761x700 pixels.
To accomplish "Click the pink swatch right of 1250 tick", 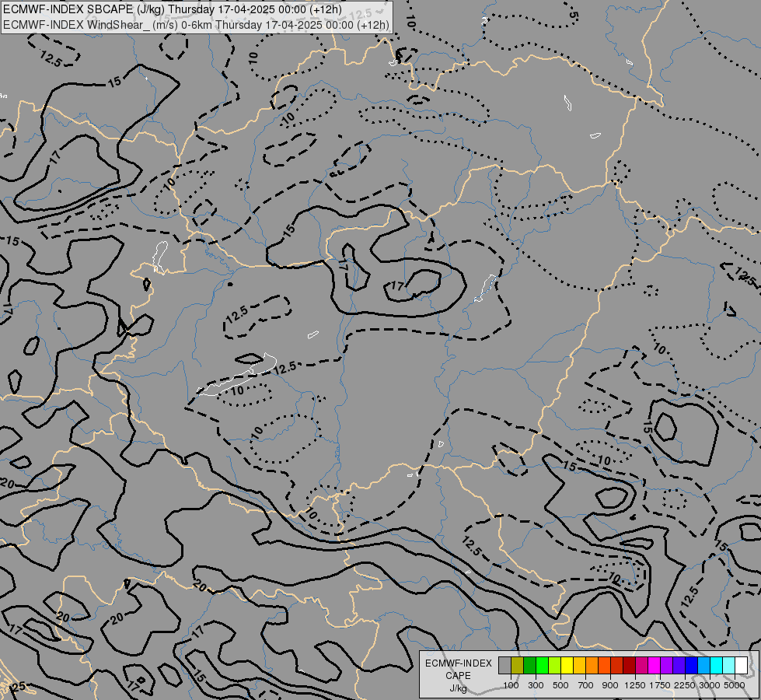I will click(x=641, y=665).
